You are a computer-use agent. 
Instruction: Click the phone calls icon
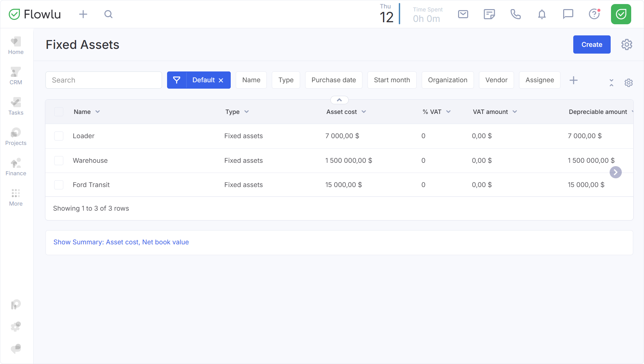tap(515, 14)
